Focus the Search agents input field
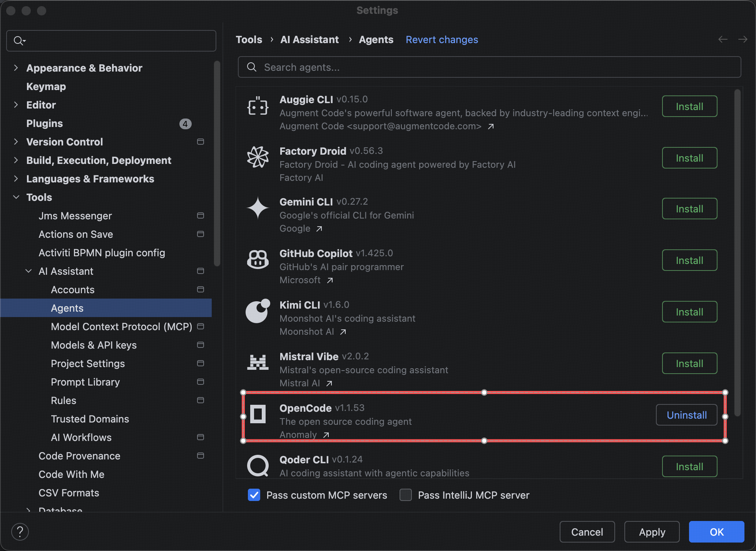 (489, 67)
